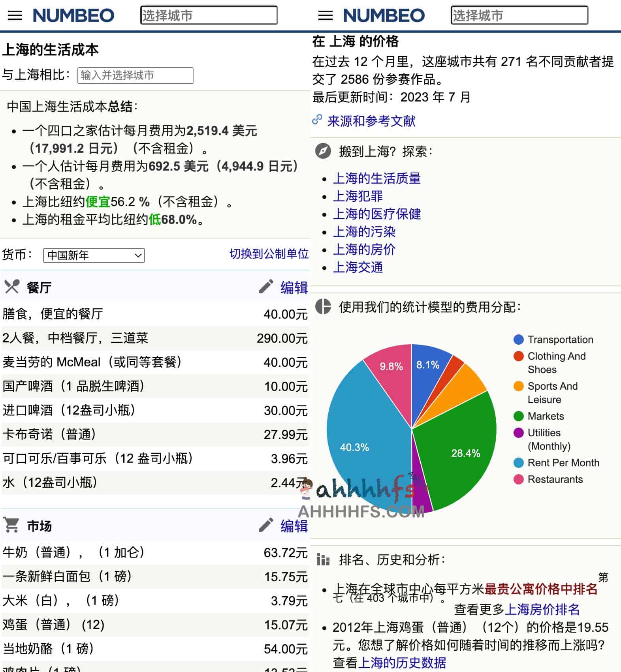Click 编辑 link in 餐厅 section
The height and width of the screenshot is (672, 621).
click(x=294, y=287)
